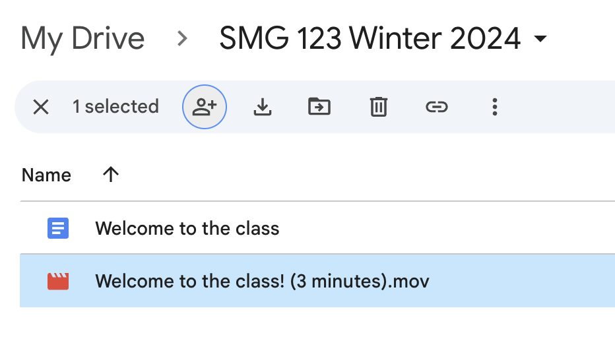Go back to My Drive breadcrumb
This screenshot has width=615, height=364.
(82, 39)
